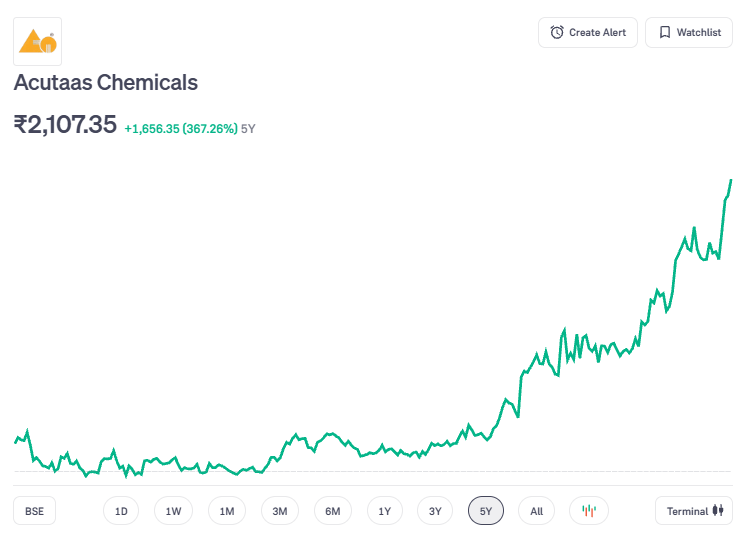Viewport: 756px width, 544px height.
Task: Open the Terminal candlestick icon
Action: pos(716,511)
